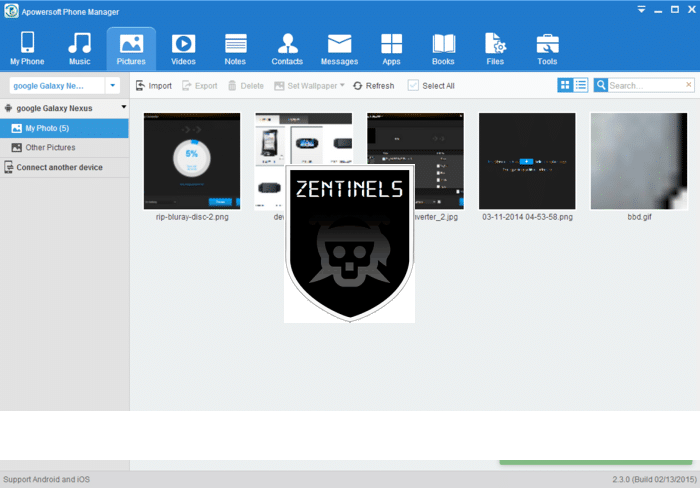The width and height of the screenshot is (700, 488).
Task: Tick the Select All checkbox
Action: pyautogui.click(x=413, y=86)
